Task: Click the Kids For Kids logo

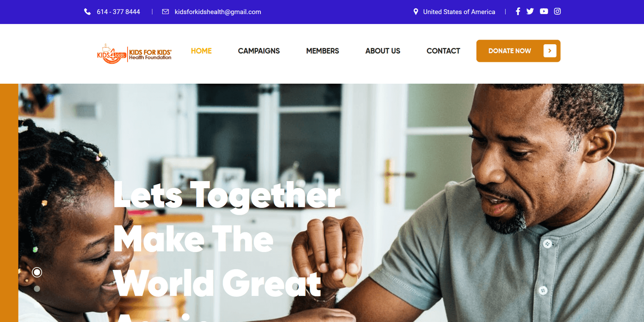Action: [134, 54]
